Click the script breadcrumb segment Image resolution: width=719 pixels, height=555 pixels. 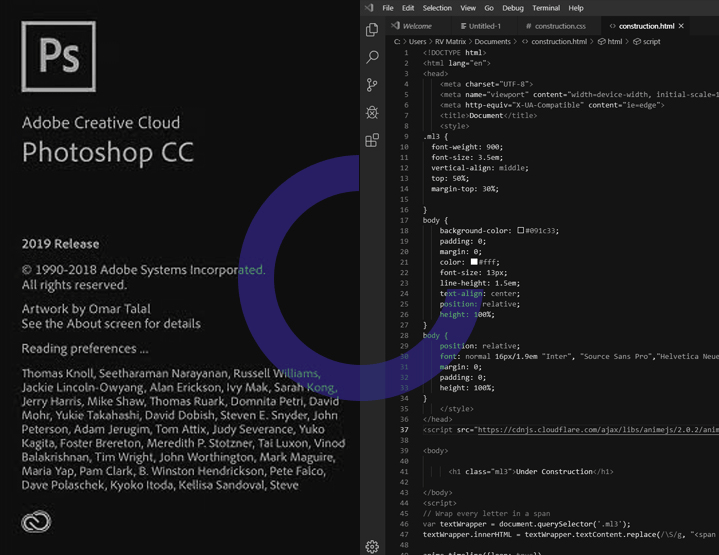pyautogui.click(x=647, y=41)
